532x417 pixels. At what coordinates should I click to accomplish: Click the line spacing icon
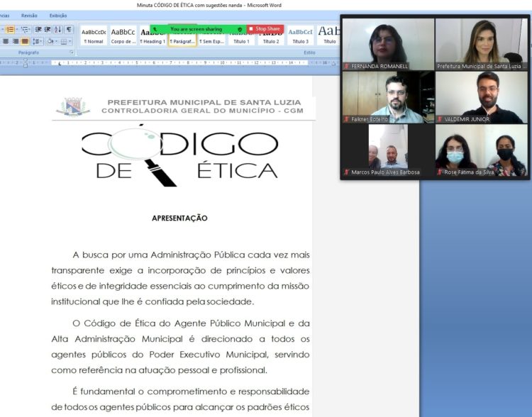(36, 41)
